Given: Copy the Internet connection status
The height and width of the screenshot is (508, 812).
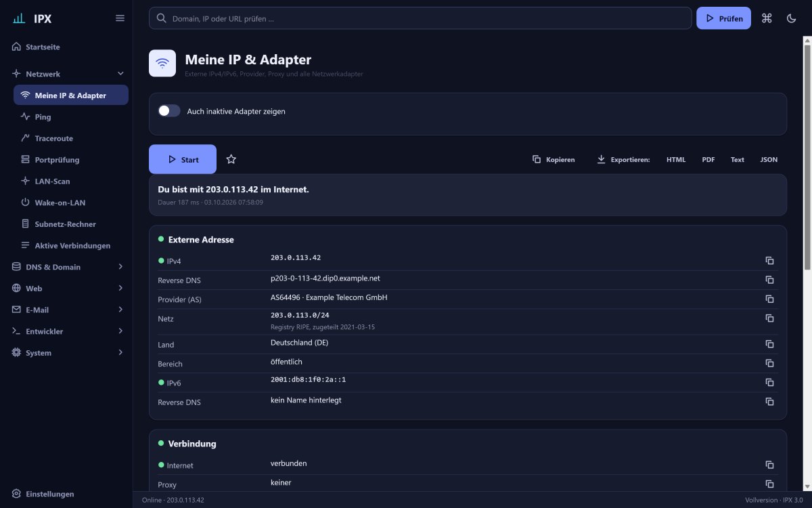Looking at the screenshot, I should click(x=769, y=465).
